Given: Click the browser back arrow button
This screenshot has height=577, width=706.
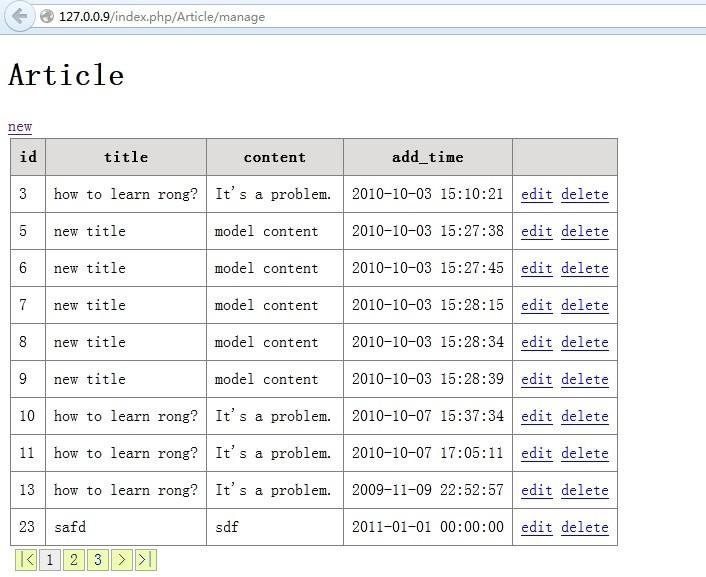Looking at the screenshot, I should click(x=19, y=16).
